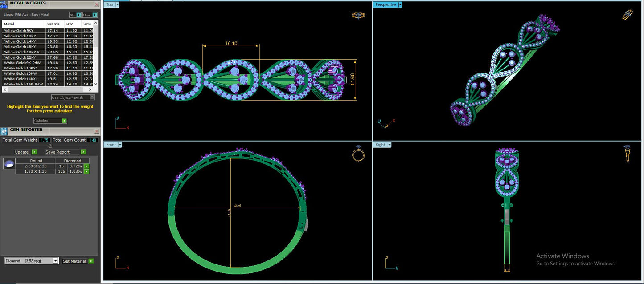Click Total Gem Count value 140
The width and height of the screenshot is (644, 284).
[93, 140]
